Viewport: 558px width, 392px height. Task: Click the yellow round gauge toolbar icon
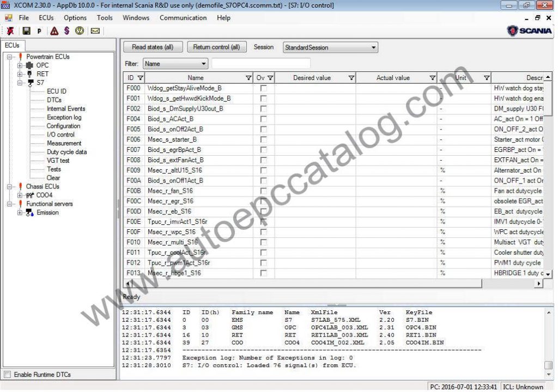click(80, 31)
